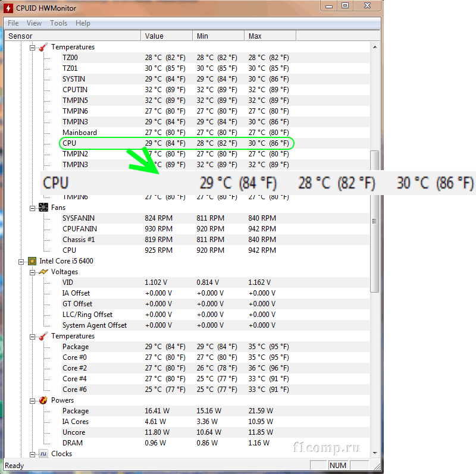Screen dimensions: 476x474
Task: Click the Intel Core i5 6400 chip icon
Action: tap(32, 261)
